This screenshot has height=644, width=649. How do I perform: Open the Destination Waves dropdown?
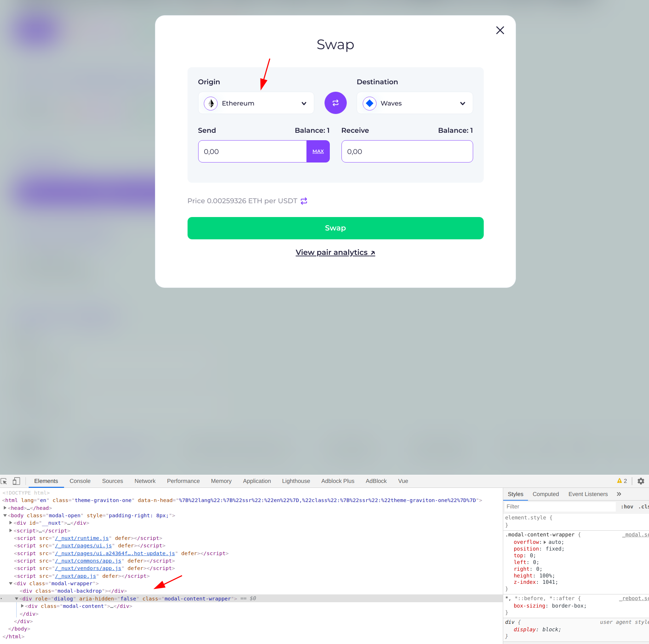(x=415, y=103)
